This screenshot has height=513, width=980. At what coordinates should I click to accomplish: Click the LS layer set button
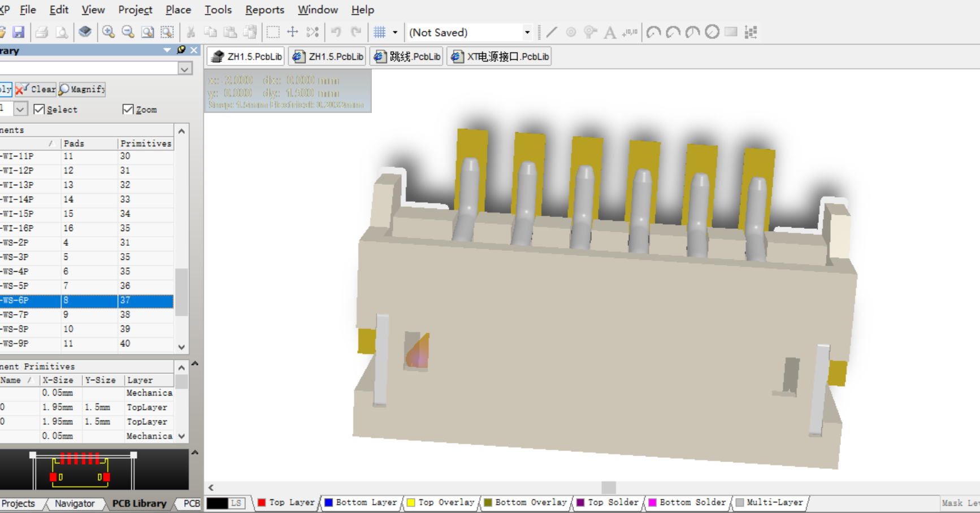point(236,503)
